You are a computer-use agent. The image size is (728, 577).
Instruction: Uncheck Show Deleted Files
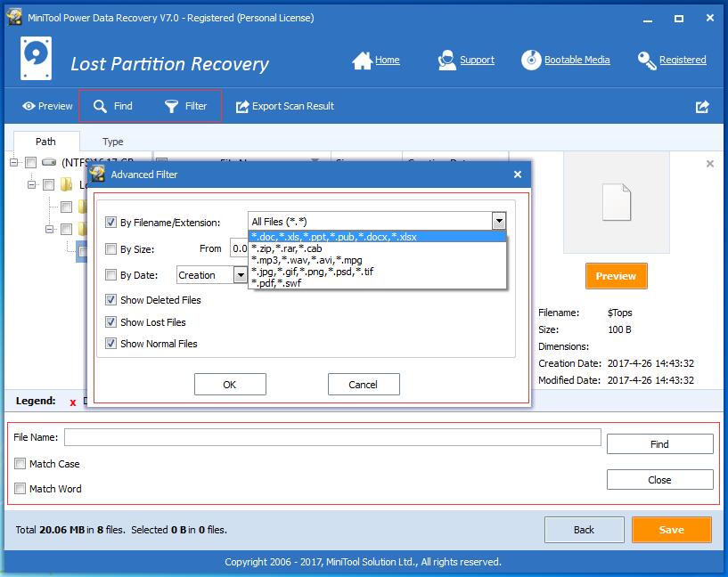[110, 300]
